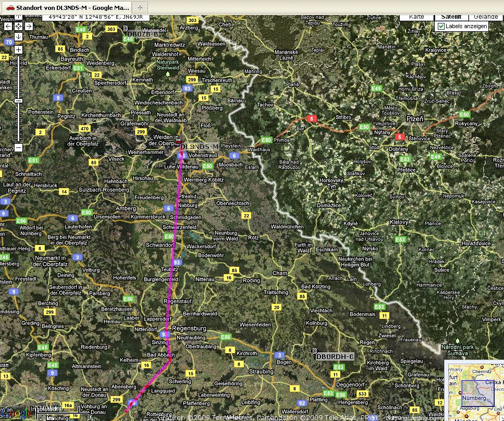Click the Cham town label
The width and height of the screenshot is (504, 421).
pyautogui.click(x=280, y=273)
